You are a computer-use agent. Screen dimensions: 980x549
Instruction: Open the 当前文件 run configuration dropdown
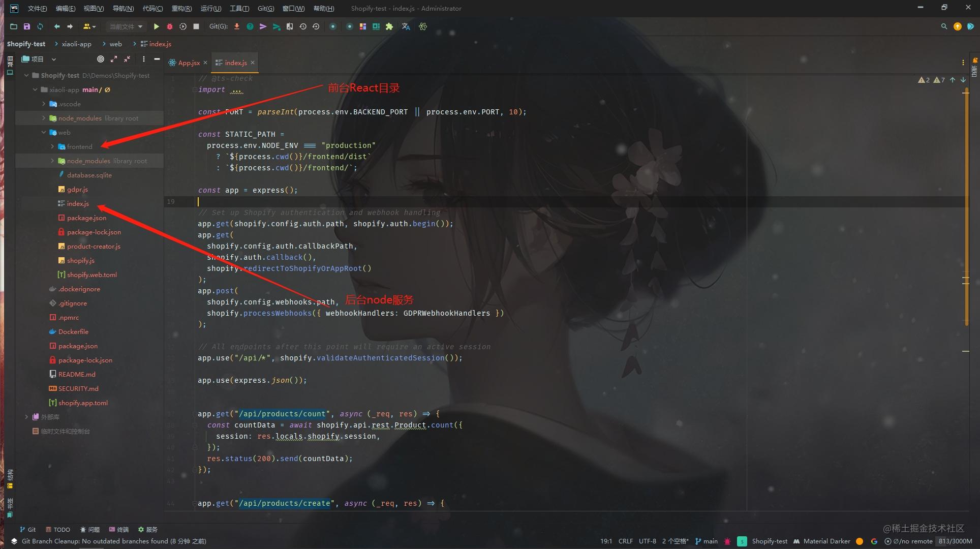pyautogui.click(x=126, y=26)
